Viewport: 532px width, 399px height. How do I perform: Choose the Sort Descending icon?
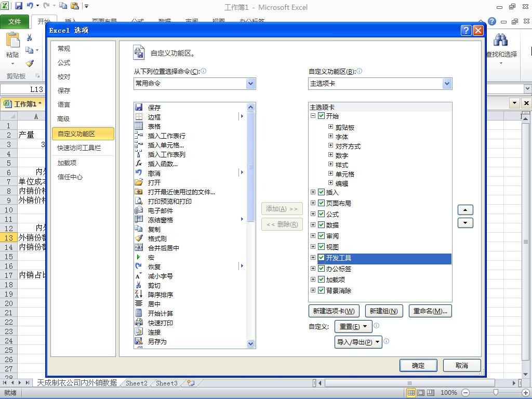139,295
